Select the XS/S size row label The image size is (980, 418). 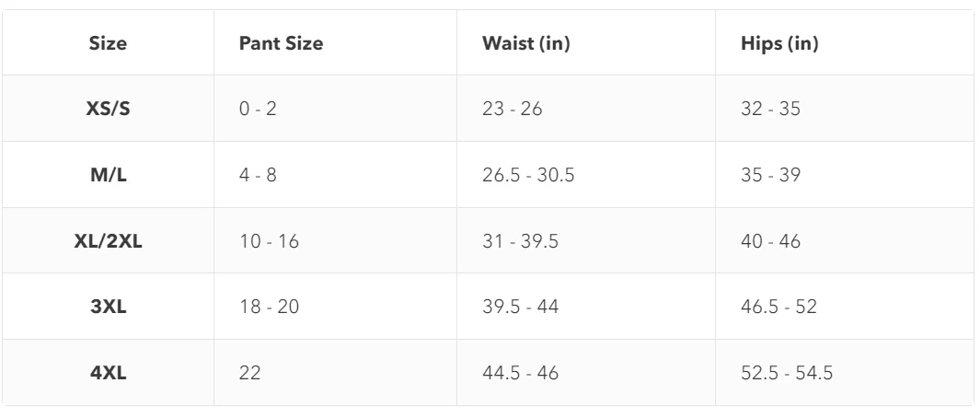tap(109, 109)
